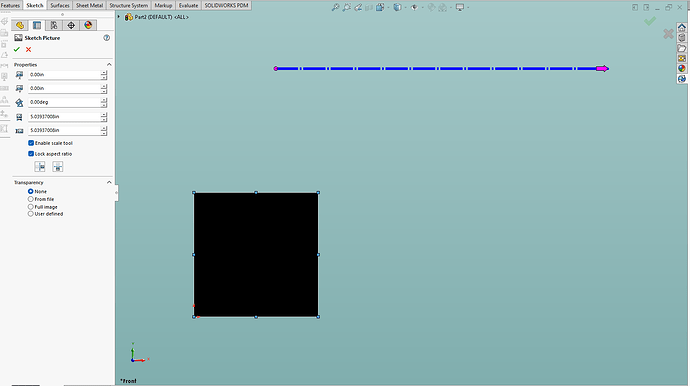
Task: Open View Orientation dropdown arrow
Action: pyautogui.click(x=388, y=7)
